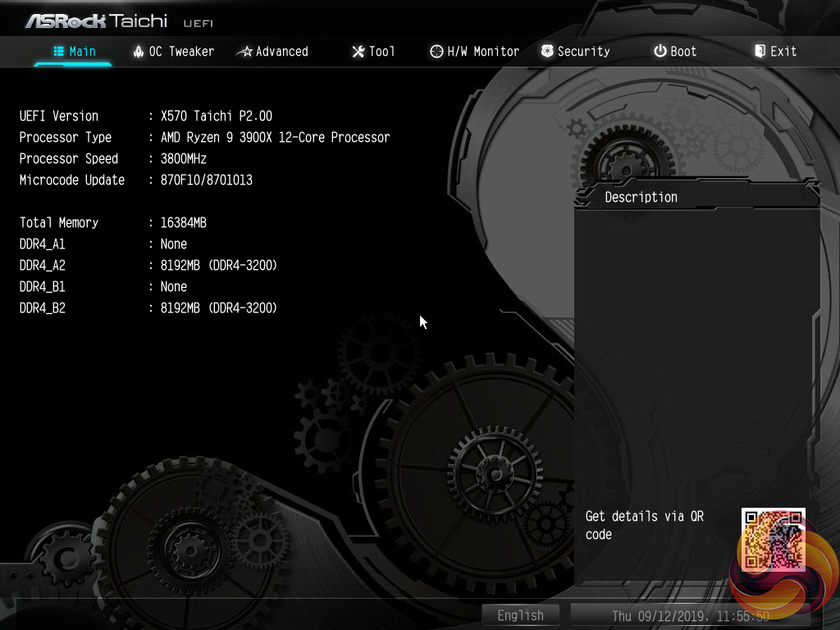Click the 'DDR4_B2' label
Screen dimensions: 840x630
coord(43,308)
